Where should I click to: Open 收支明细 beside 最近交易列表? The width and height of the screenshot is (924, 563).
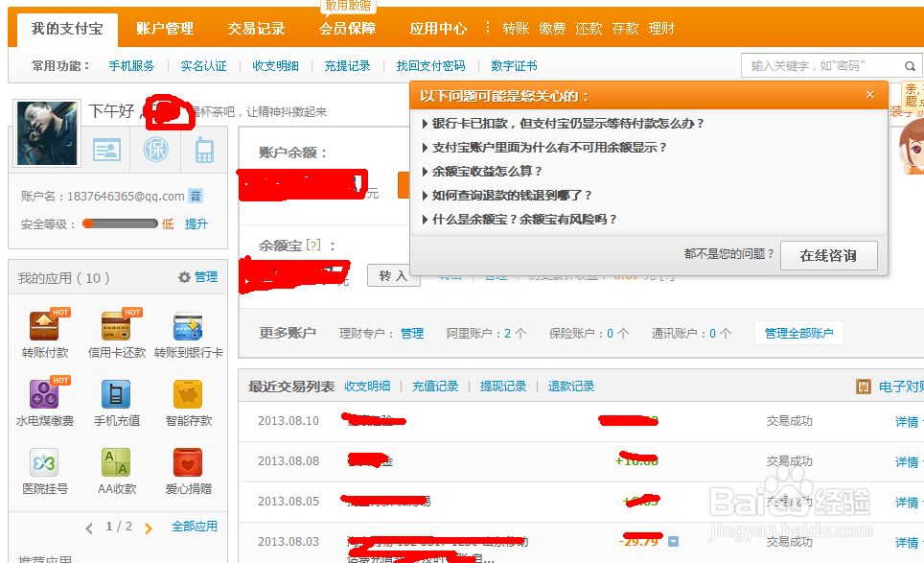pos(367,387)
